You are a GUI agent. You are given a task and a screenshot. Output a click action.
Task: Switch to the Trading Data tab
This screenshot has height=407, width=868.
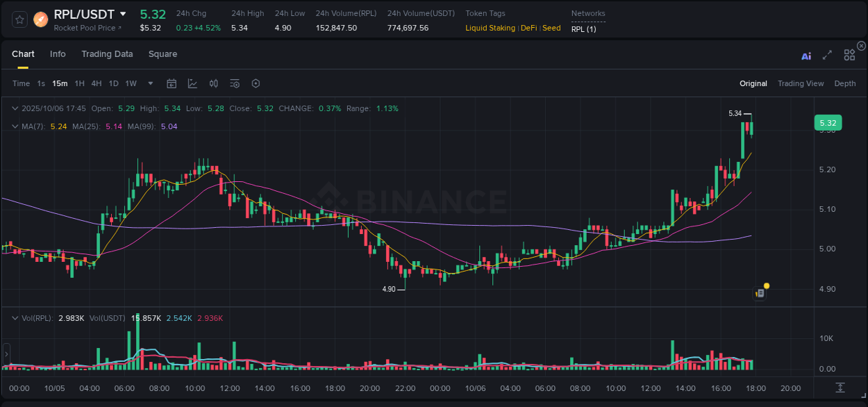107,53
